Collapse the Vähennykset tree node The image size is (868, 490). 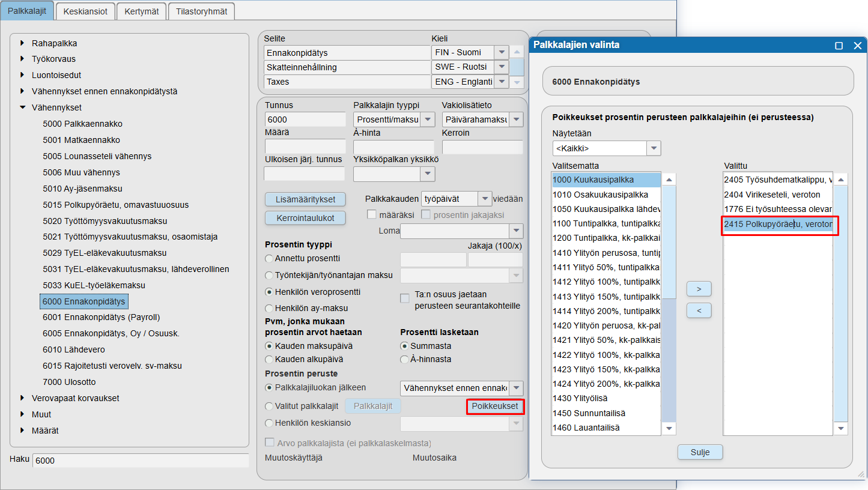click(23, 107)
